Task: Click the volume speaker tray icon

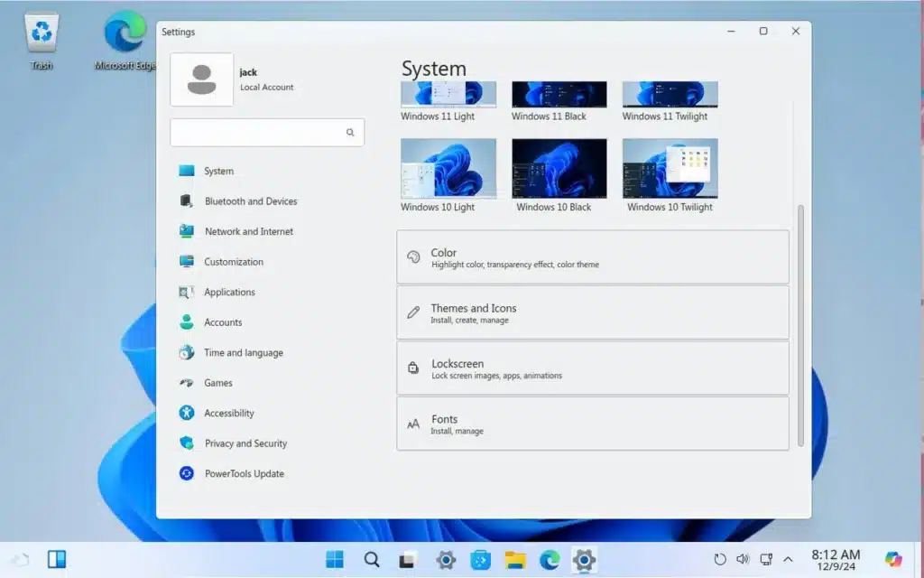Action: (743, 558)
